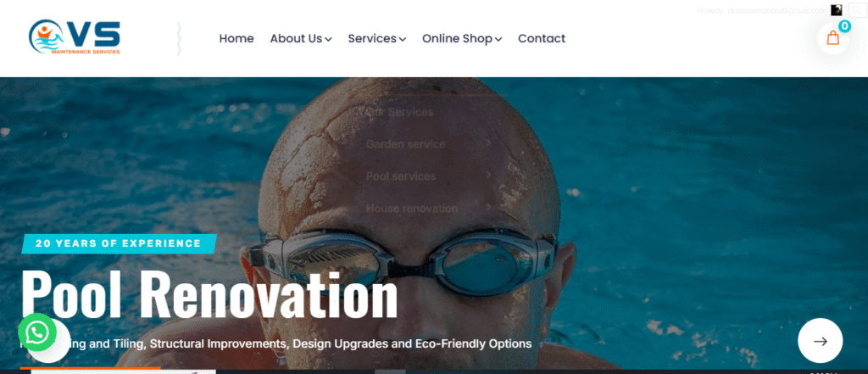Click the Pool Renovation slide heading
868x374 pixels.
209,294
